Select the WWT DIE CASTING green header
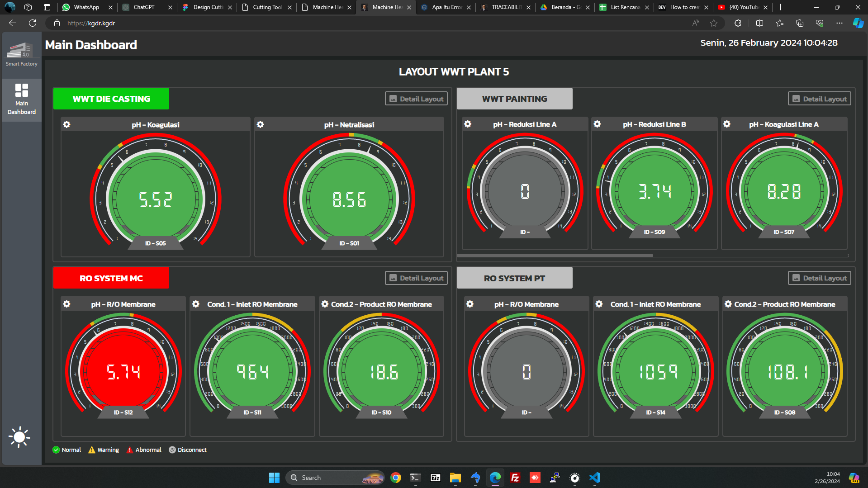The image size is (868, 488). click(111, 99)
